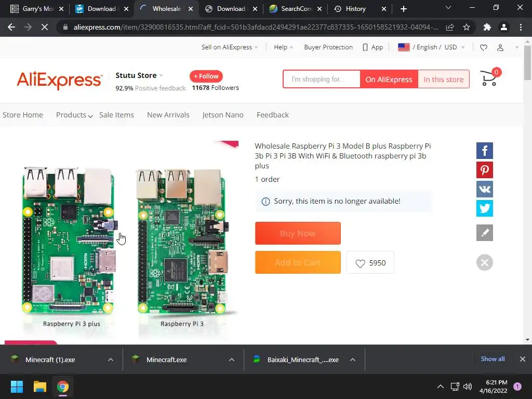Show all downloads
This screenshot has width=532, height=399.
pyautogui.click(x=493, y=359)
